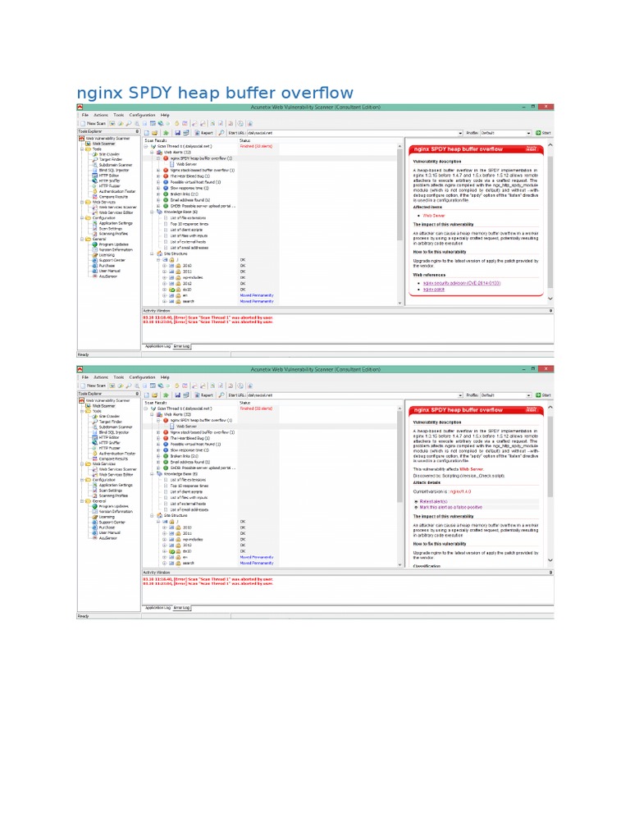Select Possible virtual host found in Attack details window
The image size is (630, 840).
pos(195,444)
